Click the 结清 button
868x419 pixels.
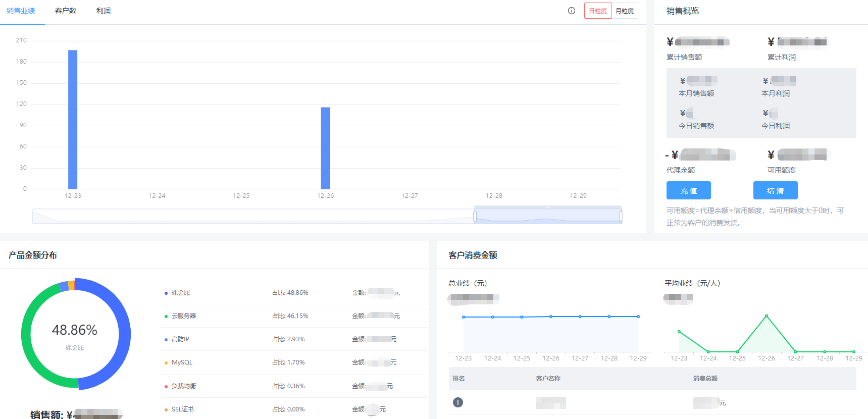[x=776, y=190]
